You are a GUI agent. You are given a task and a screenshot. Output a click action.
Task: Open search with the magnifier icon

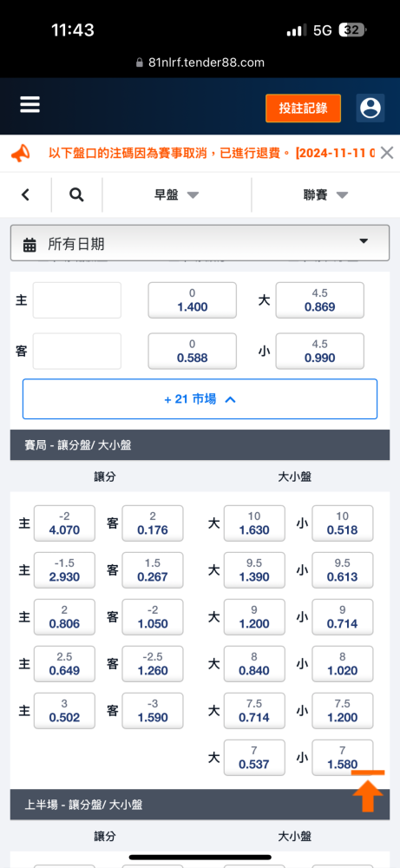(77, 194)
